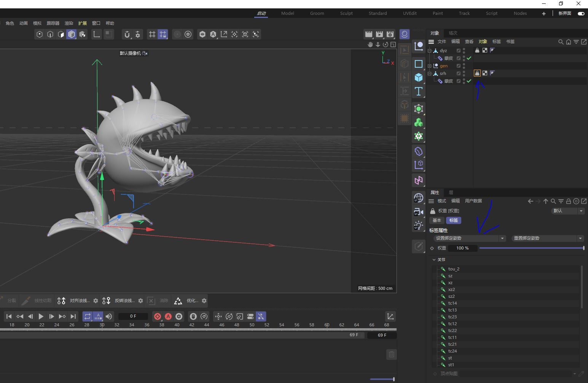The height and width of the screenshot is (383, 588).
Task: Click the checkerboard texture tag on srh
Action: tap(485, 73)
